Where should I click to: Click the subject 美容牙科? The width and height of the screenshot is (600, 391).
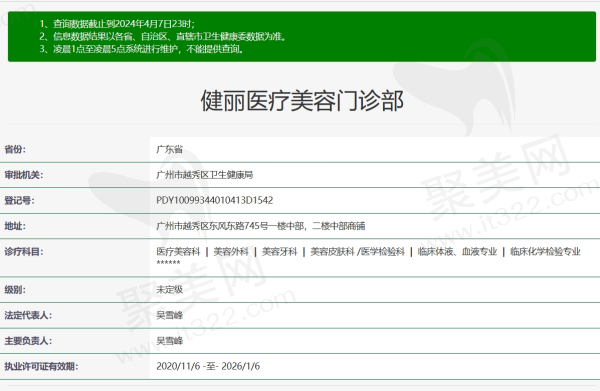[279, 252]
